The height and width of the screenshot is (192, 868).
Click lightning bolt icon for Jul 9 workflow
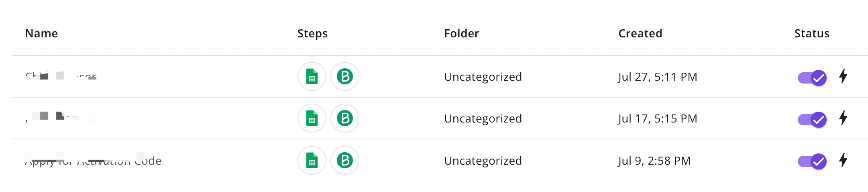tap(843, 160)
